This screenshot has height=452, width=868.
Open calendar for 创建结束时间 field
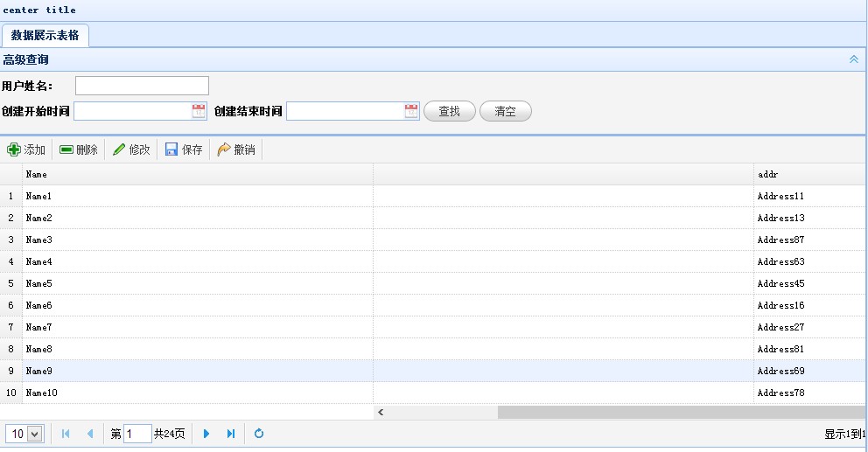point(410,111)
